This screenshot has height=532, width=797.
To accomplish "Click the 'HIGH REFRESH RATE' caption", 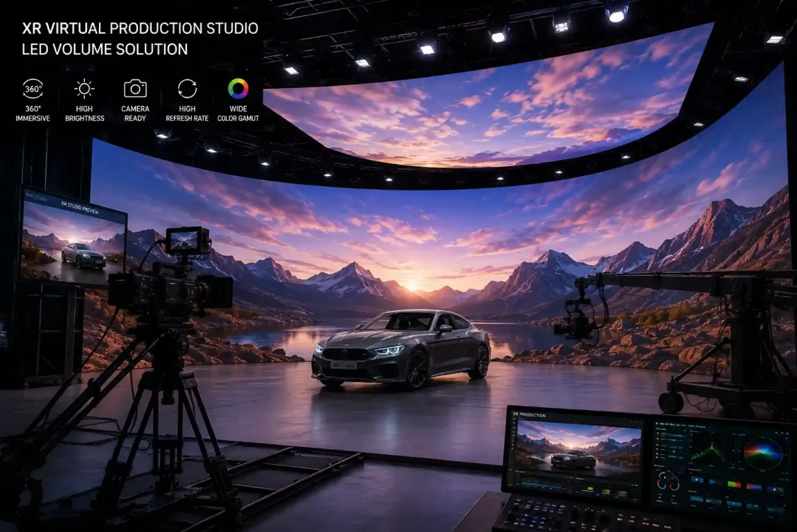I will coord(187,114).
